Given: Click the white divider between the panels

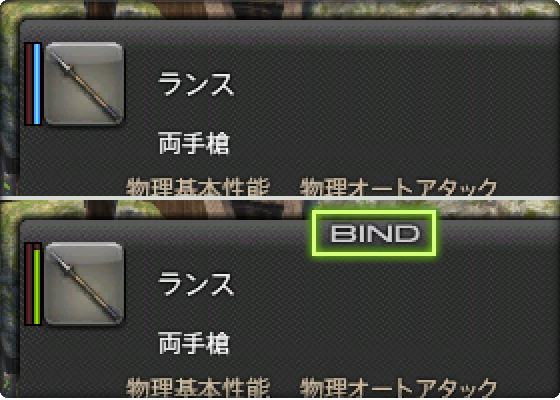Looking at the screenshot, I should point(280,198).
